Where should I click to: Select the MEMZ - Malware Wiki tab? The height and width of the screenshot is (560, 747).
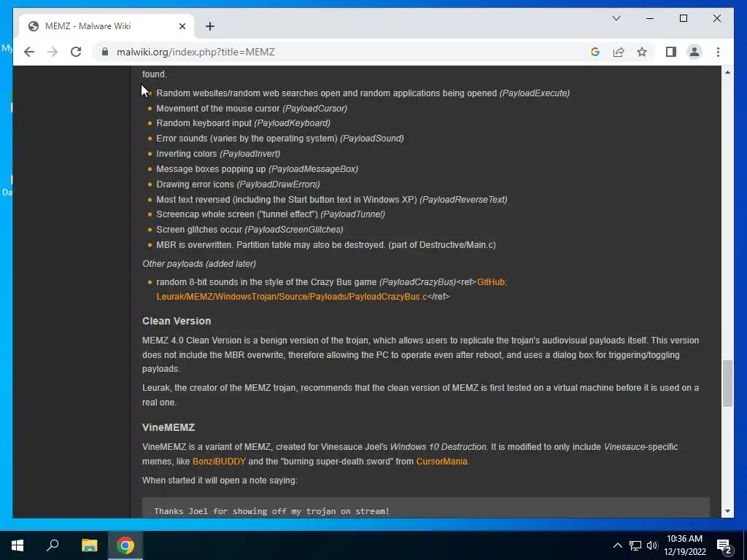(x=107, y=26)
